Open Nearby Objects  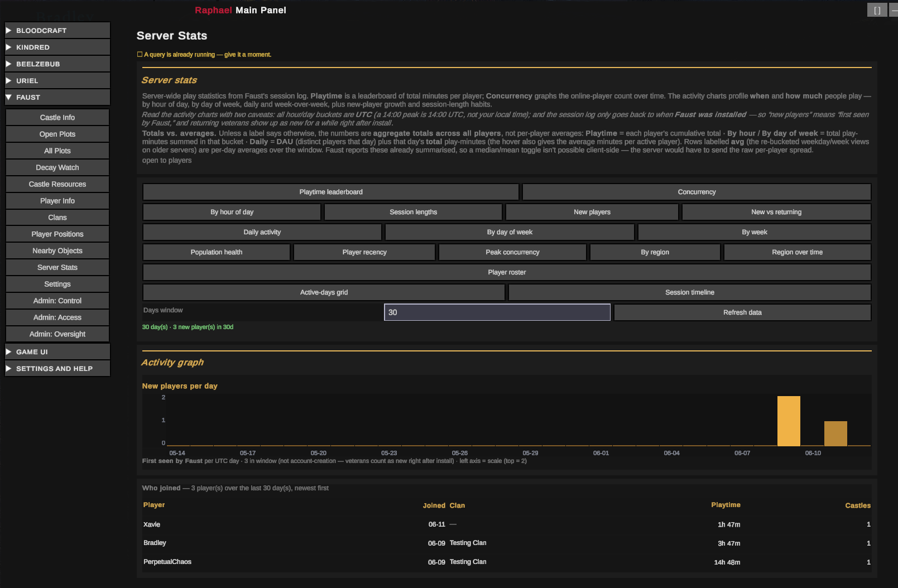(57, 250)
